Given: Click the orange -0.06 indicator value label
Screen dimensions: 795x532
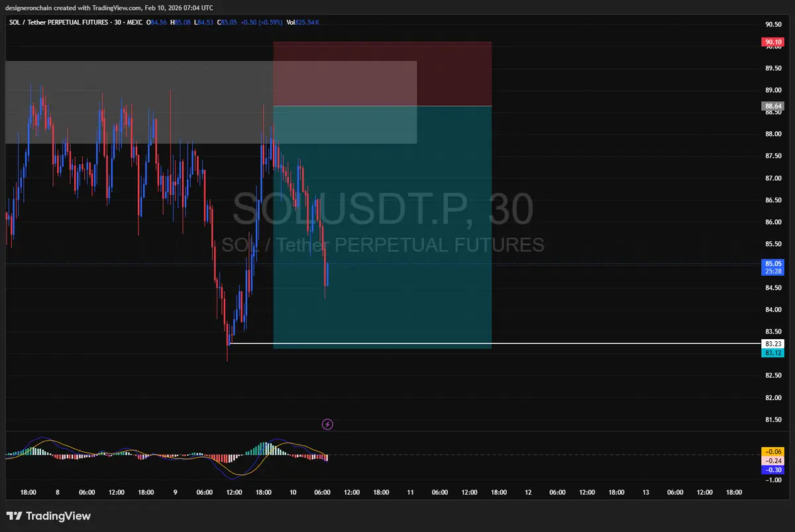Looking at the screenshot, I should coord(773,452).
